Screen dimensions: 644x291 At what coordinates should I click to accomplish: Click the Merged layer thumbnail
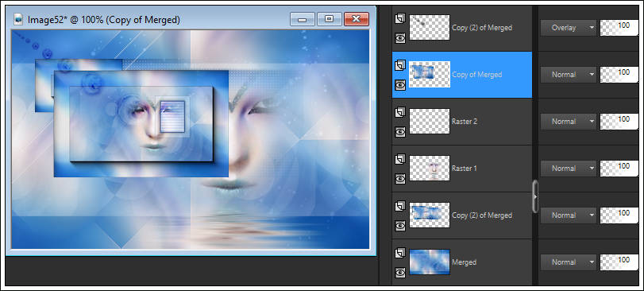(430, 262)
